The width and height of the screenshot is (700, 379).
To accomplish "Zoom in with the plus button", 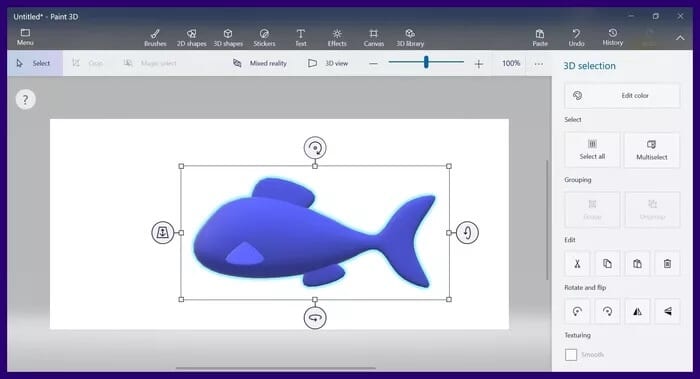I will click(x=479, y=64).
